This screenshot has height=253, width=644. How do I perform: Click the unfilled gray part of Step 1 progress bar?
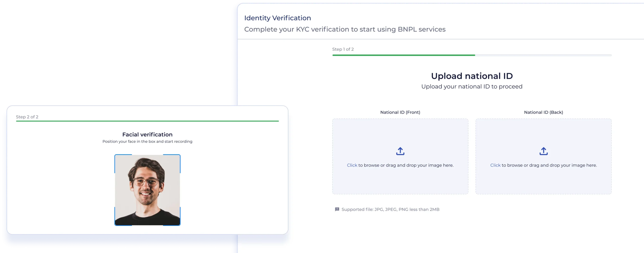tap(543, 55)
